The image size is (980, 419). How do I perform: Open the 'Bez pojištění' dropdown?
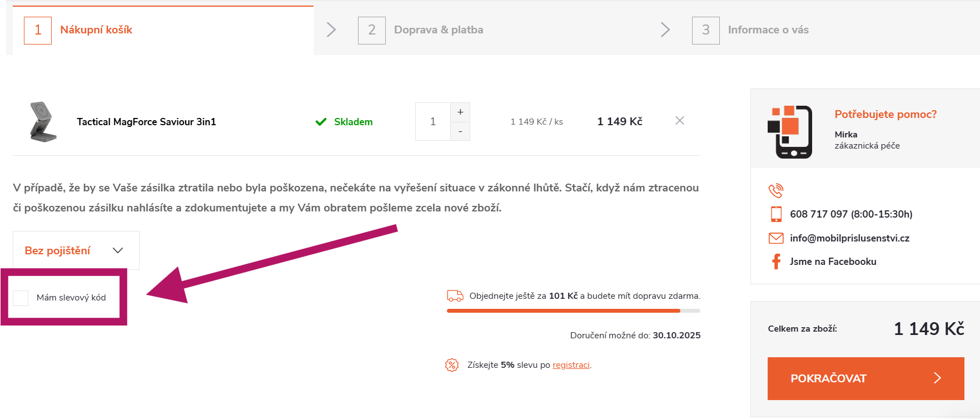click(76, 250)
